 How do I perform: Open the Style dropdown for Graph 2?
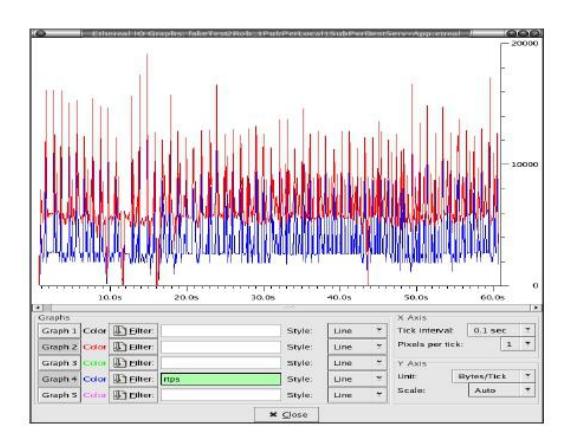click(357, 347)
